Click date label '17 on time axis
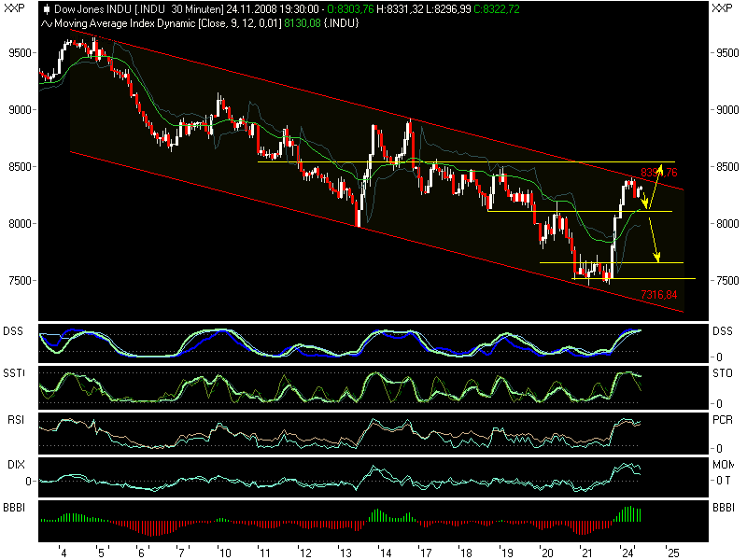Image resolution: width=747 pixels, height=560 pixels. [425, 553]
